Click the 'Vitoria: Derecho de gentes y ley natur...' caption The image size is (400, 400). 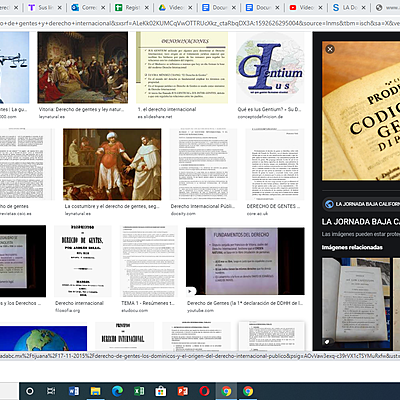(81, 109)
